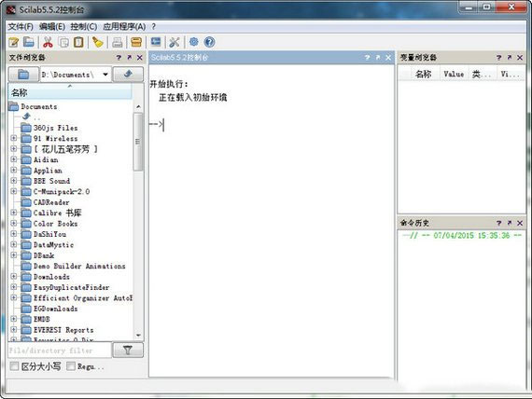This screenshot has height=399, width=532.
Task: Select the 360js Files folder
Action: [49, 128]
